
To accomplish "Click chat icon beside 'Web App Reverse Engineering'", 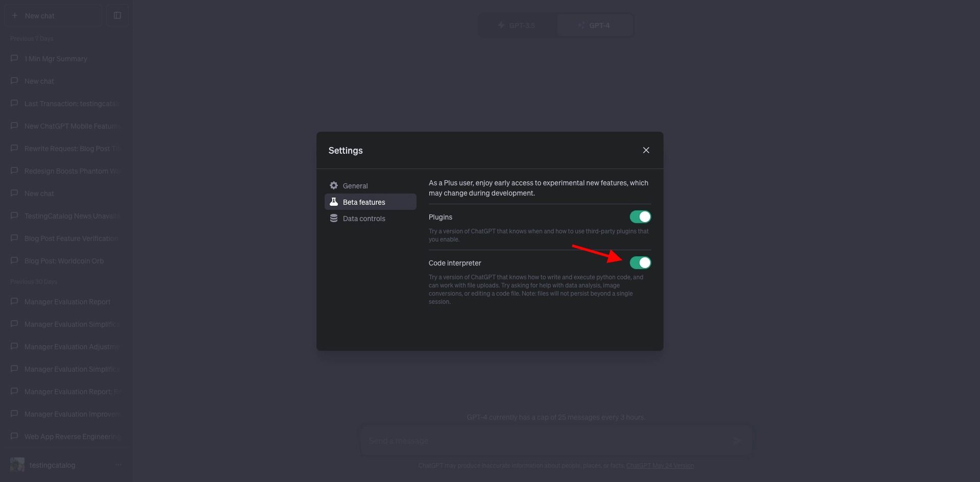I will (x=14, y=436).
